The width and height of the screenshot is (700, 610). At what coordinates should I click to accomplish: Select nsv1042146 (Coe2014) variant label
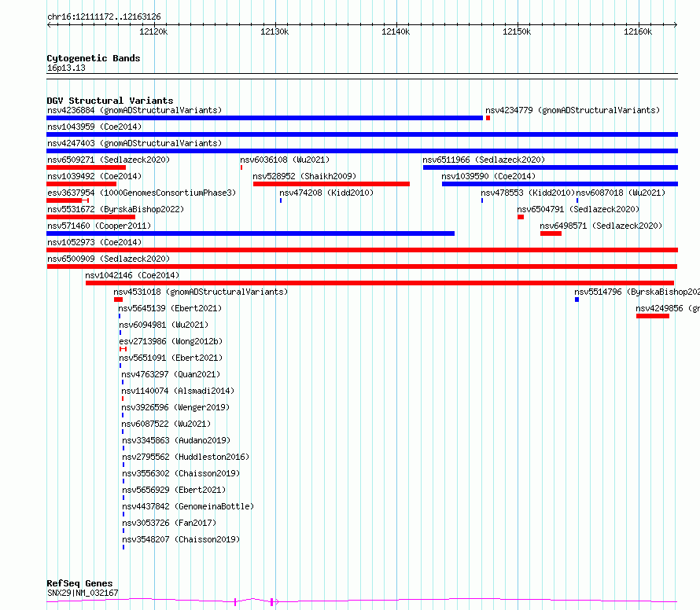coord(132,275)
